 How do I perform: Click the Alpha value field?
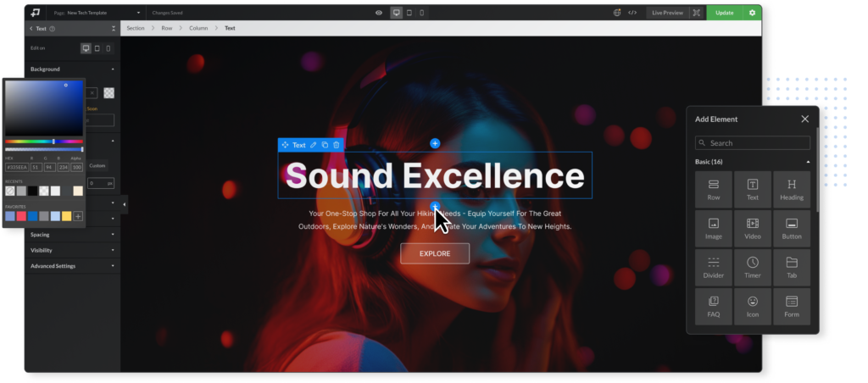click(x=77, y=167)
